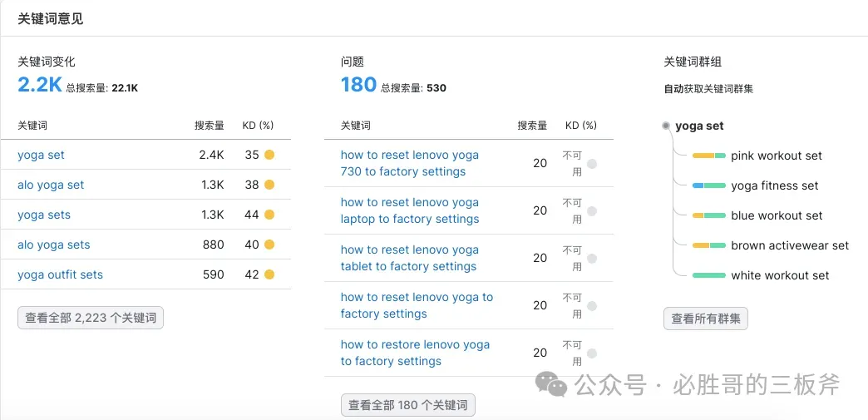
Task: Click 搜索量 header in keyword variations table
Action: coord(210,126)
